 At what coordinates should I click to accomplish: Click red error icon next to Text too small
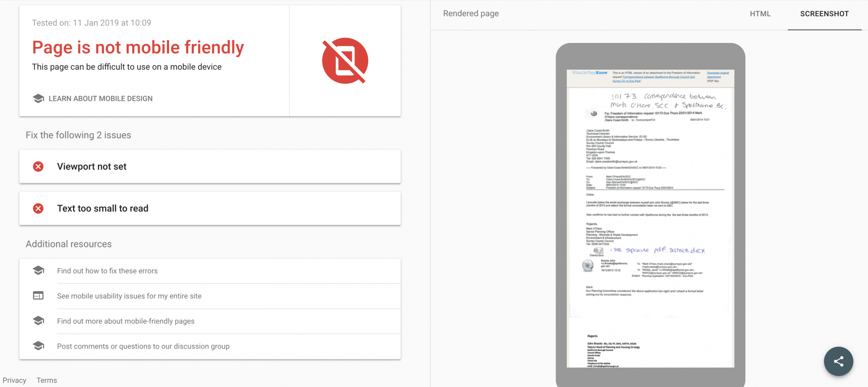pyautogui.click(x=38, y=208)
